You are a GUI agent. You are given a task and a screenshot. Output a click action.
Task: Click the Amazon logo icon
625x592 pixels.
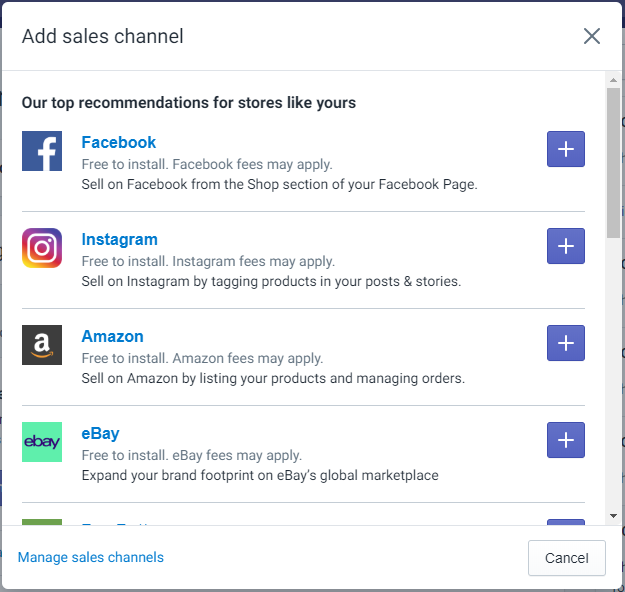pyautogui.click(x=42, y=345)
